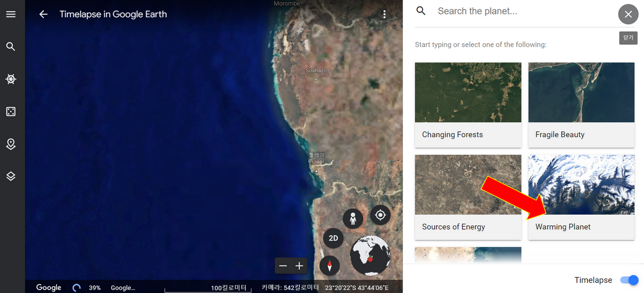Click the 100 kilometer scale bar
This screenshot has width=644, height=293.
tap(208, 288)
